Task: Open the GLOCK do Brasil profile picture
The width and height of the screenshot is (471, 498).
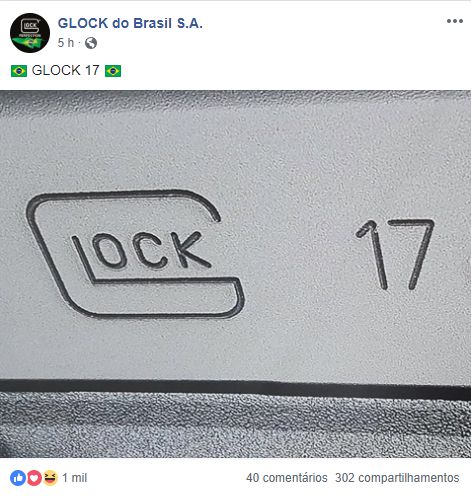Action: tap(30, 33)
